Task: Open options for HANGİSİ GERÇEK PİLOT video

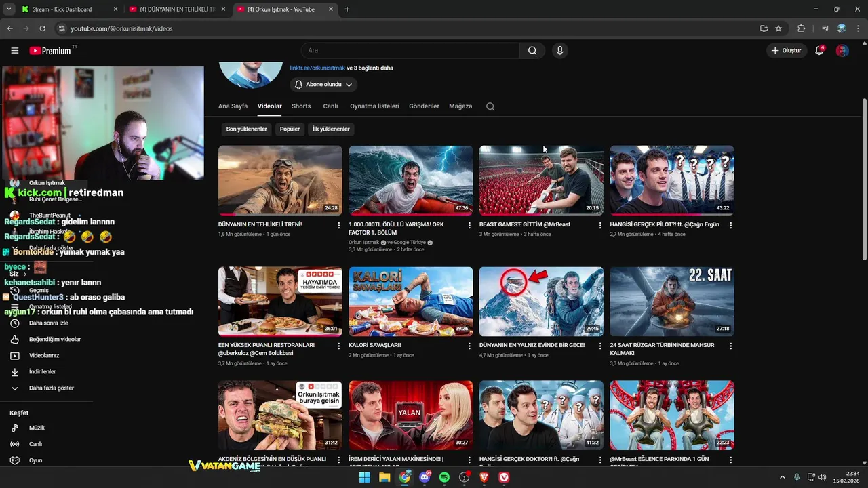Action: 730,225
